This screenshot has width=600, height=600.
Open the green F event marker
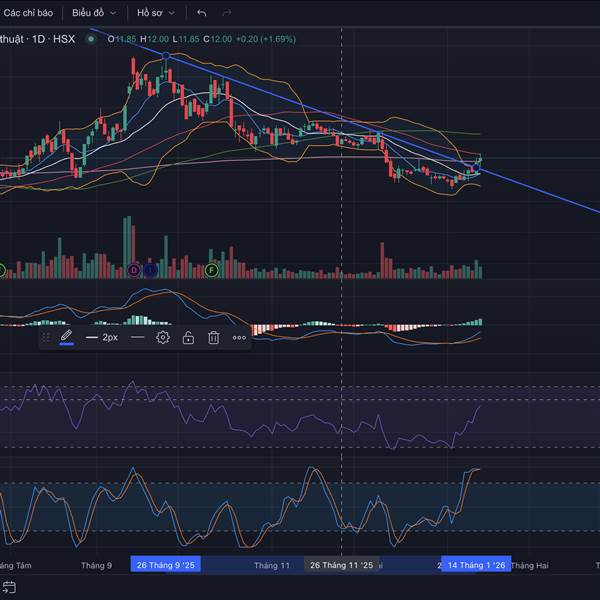[212, 271]
